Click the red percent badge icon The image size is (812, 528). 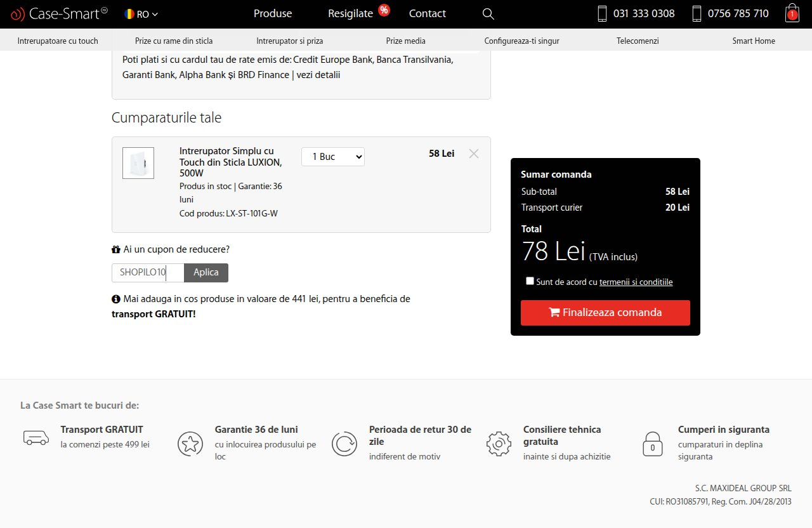(384, 10)
